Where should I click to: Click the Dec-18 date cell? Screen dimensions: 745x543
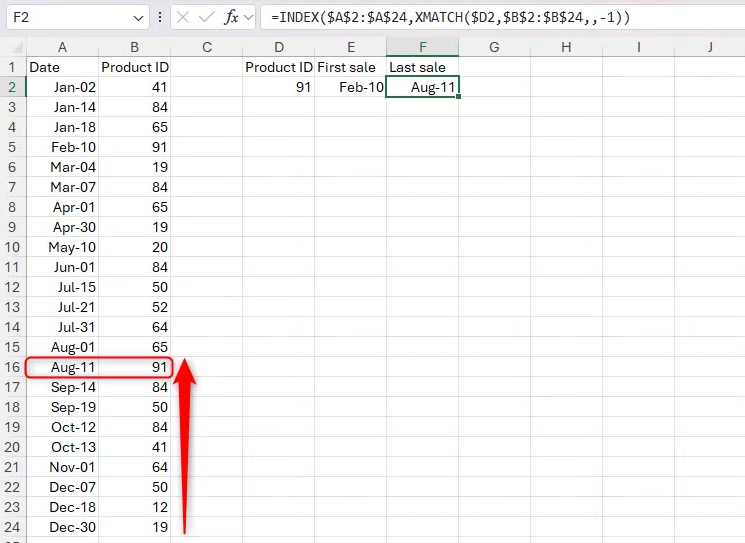(62, 507)
